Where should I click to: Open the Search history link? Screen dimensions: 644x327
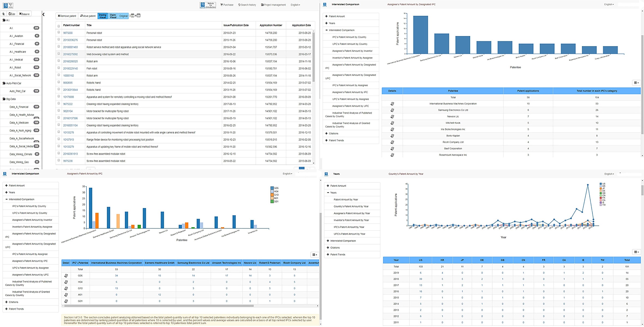tap(247, 5)
